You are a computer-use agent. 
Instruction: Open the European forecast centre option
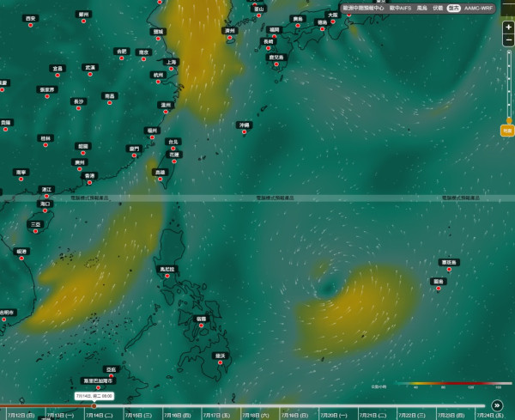(363, 9)
